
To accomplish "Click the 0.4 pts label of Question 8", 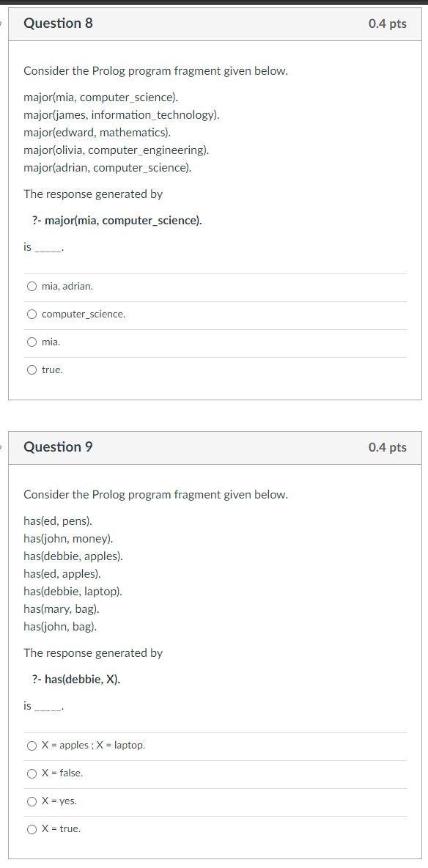I will [388, 23].
